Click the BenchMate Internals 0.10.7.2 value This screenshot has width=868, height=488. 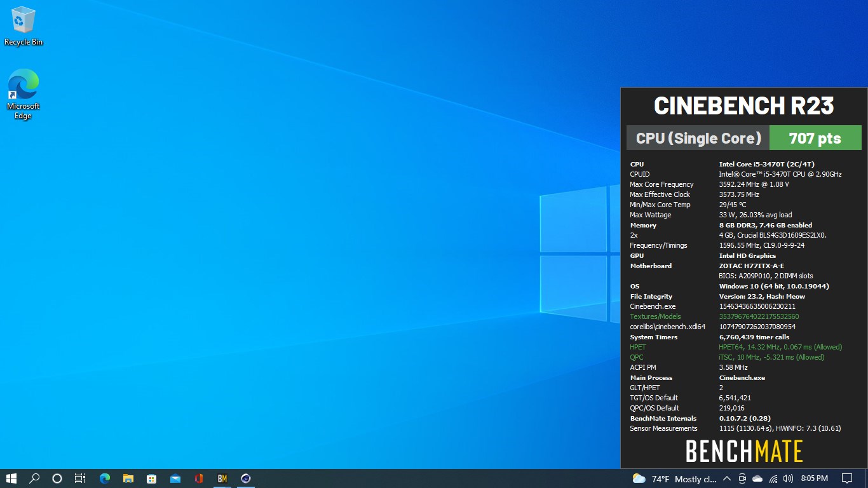pos(745,418)
